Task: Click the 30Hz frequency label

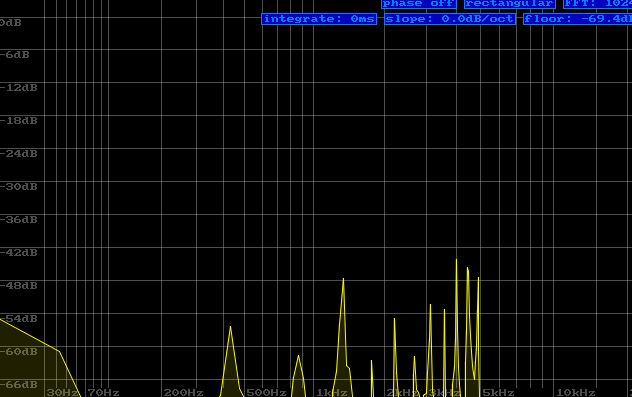Action: (63, 393)
